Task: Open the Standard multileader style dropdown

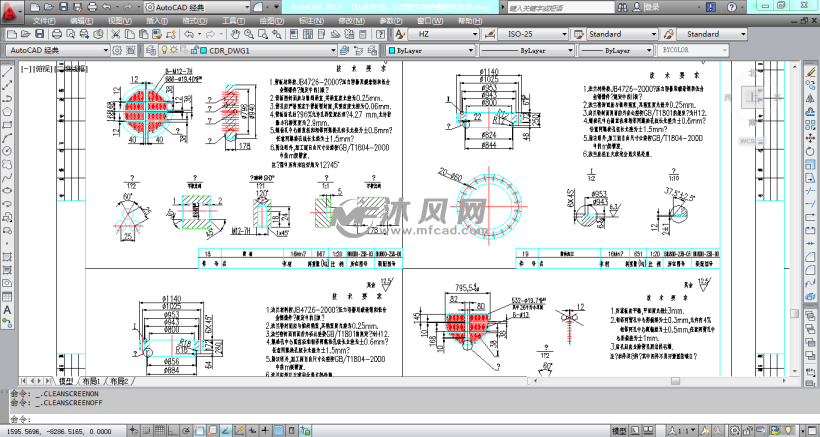Action: click(x=712, y=34)
